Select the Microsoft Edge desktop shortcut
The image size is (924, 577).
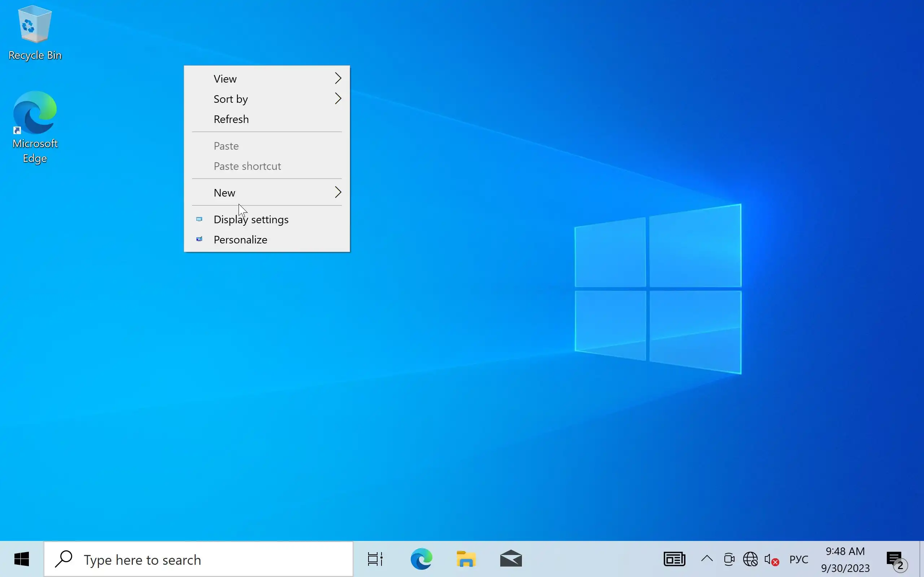click(35, 127)
